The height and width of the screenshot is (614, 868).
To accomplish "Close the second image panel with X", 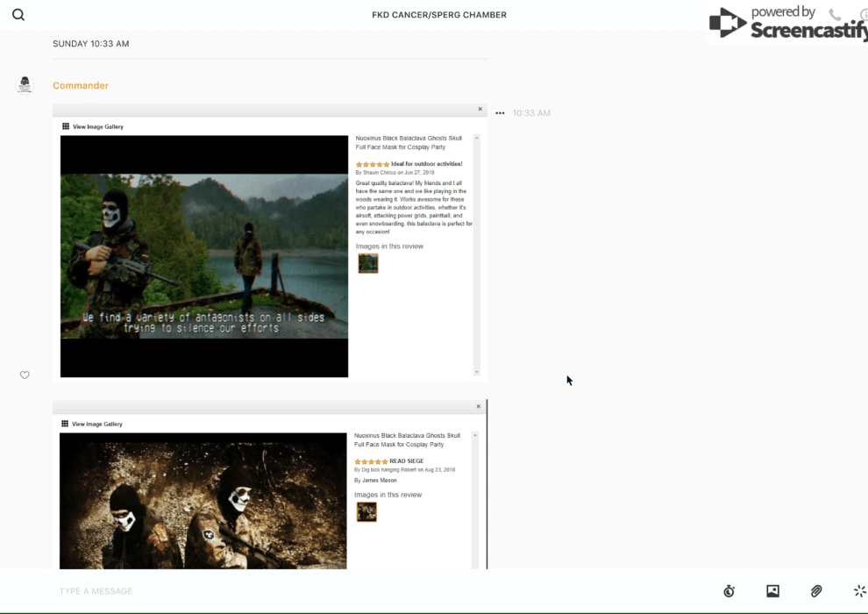I will click(478, 406).
